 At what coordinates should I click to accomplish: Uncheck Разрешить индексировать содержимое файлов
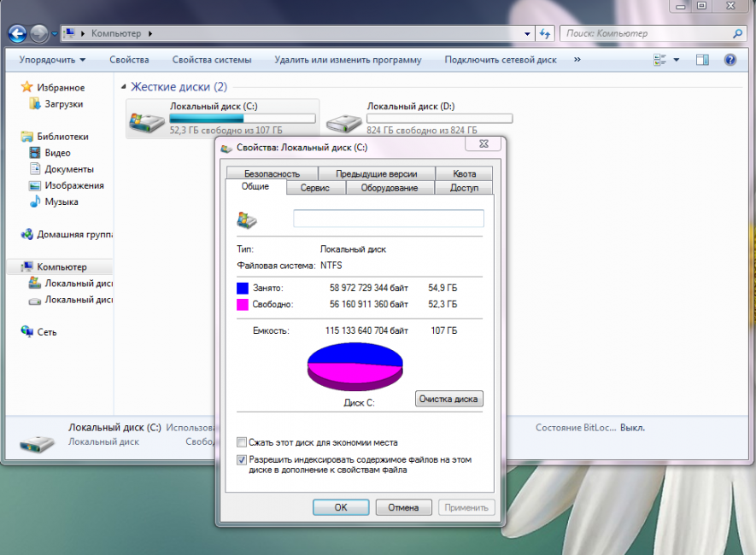pos(242,459)
